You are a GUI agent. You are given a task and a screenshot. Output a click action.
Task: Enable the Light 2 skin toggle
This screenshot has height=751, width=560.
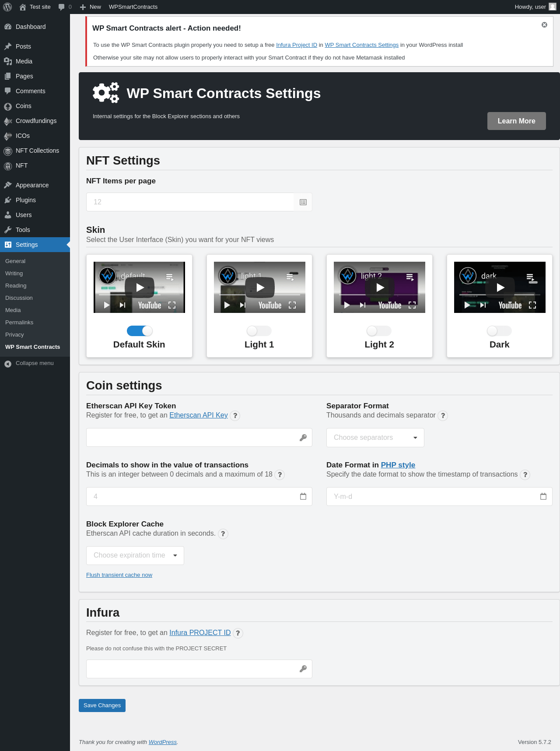point(379,331)
